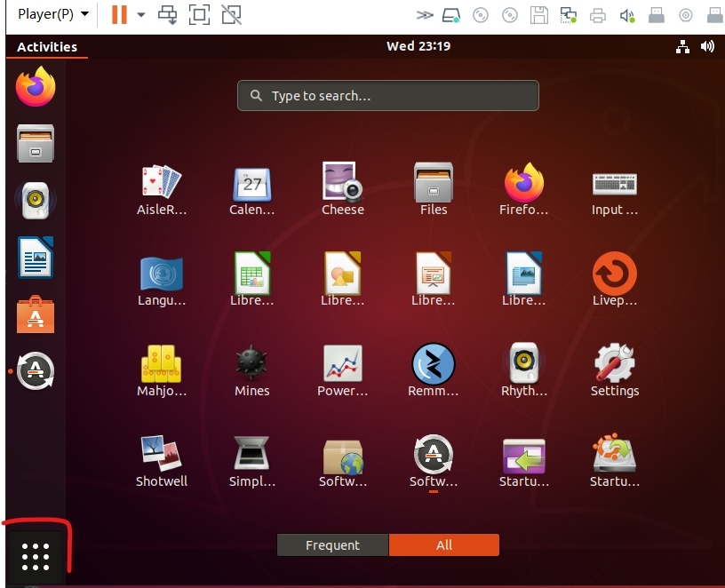
Task: Expand the power options arrow beside pause
Action: [140, 14]
